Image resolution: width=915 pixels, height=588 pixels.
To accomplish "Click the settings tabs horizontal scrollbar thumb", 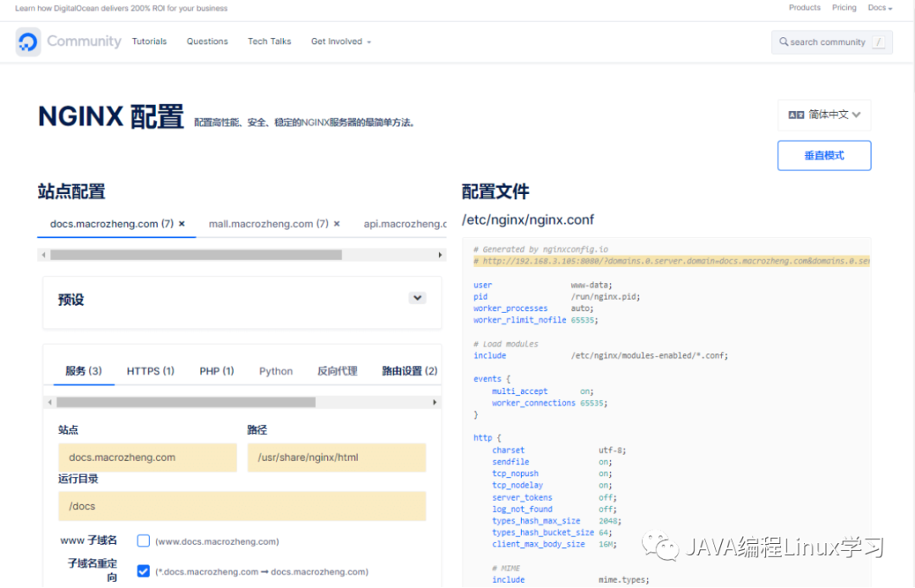I will 186,402.
